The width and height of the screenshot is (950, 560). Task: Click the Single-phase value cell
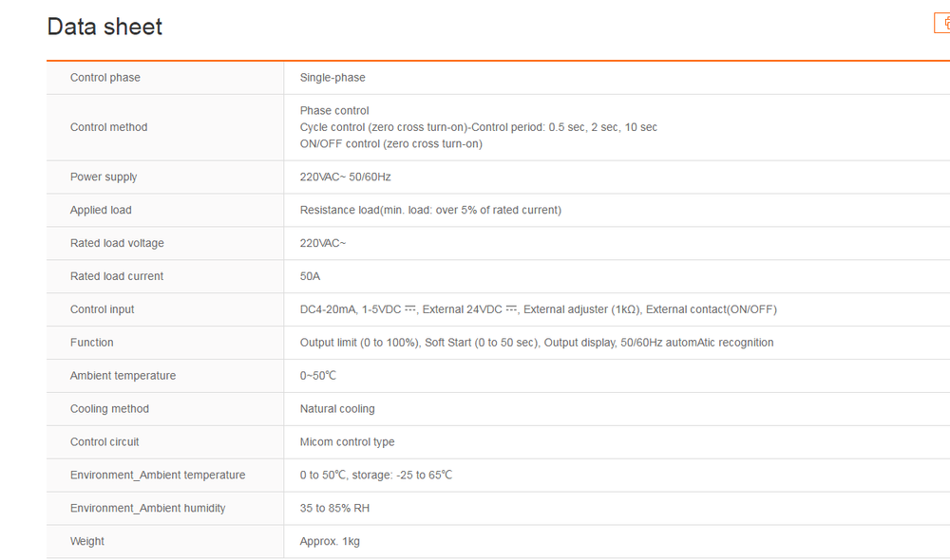click(x=332, y=78)
